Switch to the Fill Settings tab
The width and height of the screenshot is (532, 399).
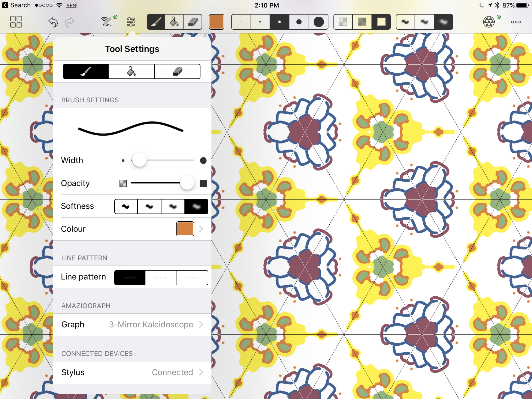point(132,71)
